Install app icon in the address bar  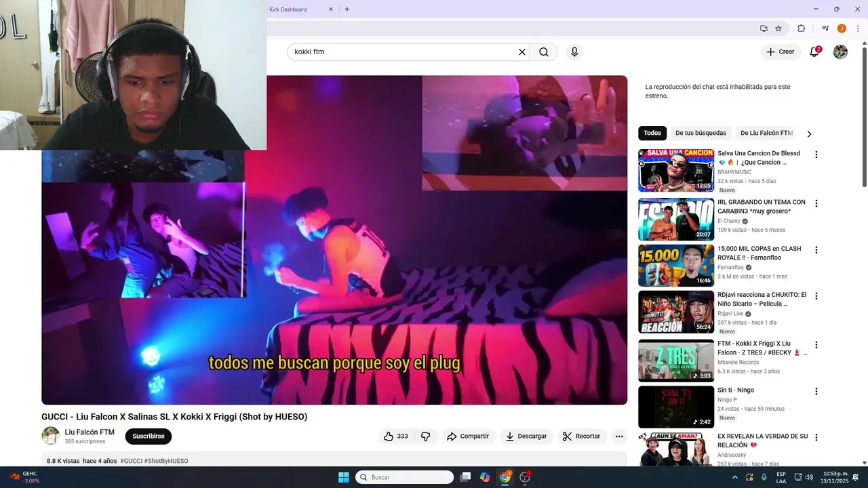coord(764,28)
